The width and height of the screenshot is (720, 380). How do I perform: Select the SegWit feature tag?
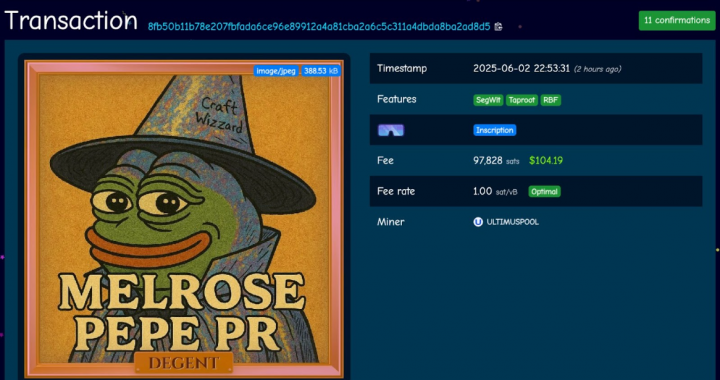488,101
